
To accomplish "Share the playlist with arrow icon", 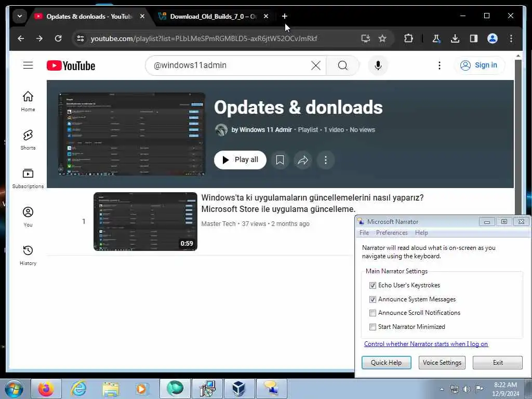I will pos(303,160).
